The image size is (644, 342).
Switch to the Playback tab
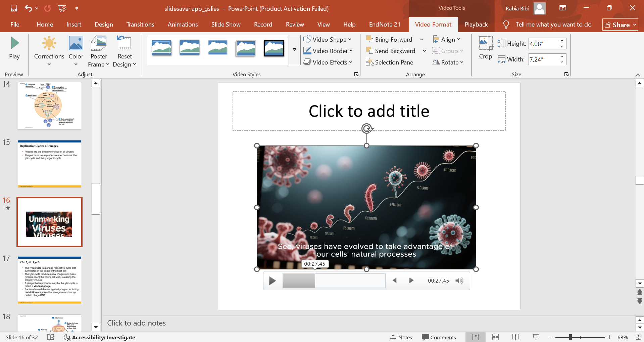point(476,24)
